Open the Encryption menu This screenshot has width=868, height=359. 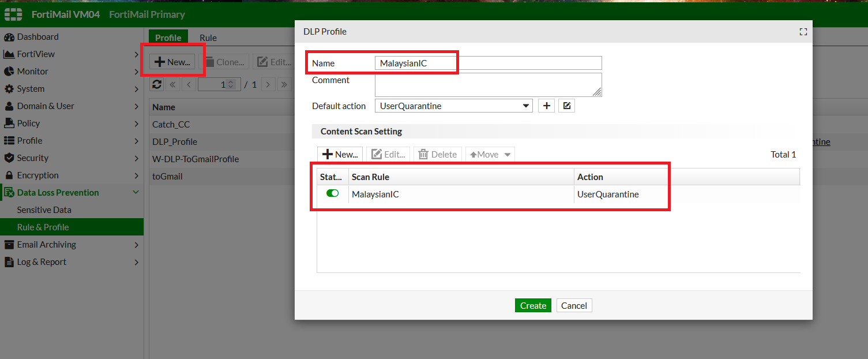pos(72,175)
